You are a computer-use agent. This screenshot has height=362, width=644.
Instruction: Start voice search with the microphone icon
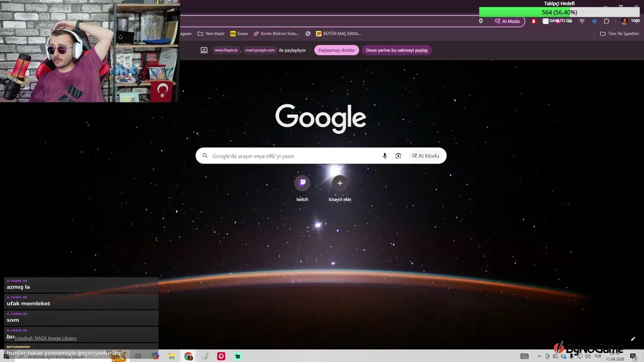point(385,156)
